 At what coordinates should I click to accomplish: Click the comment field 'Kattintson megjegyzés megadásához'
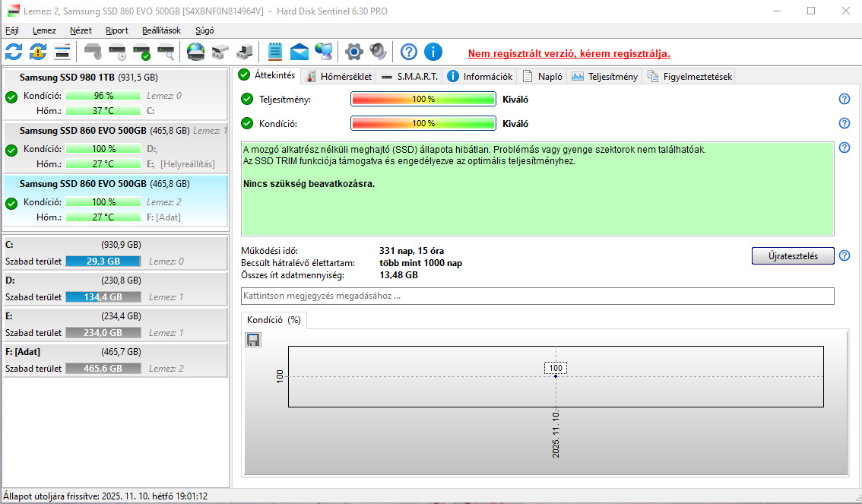[537, 296]
